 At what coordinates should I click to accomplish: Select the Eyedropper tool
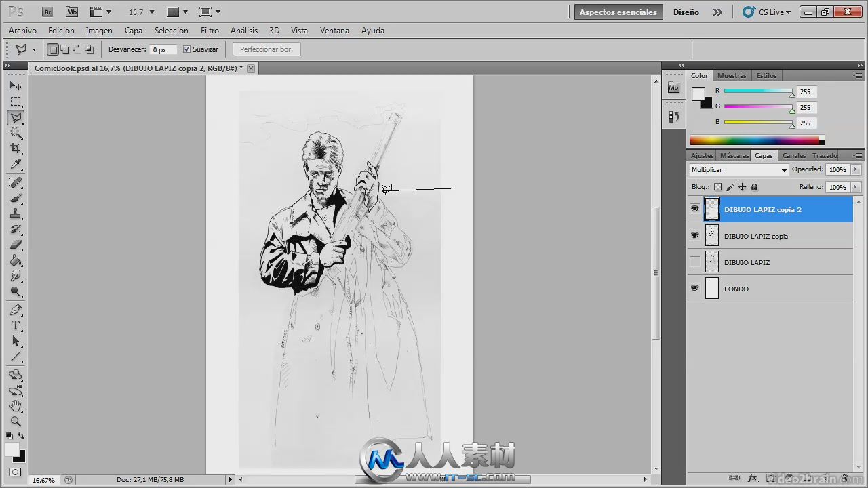coord(16,164)
